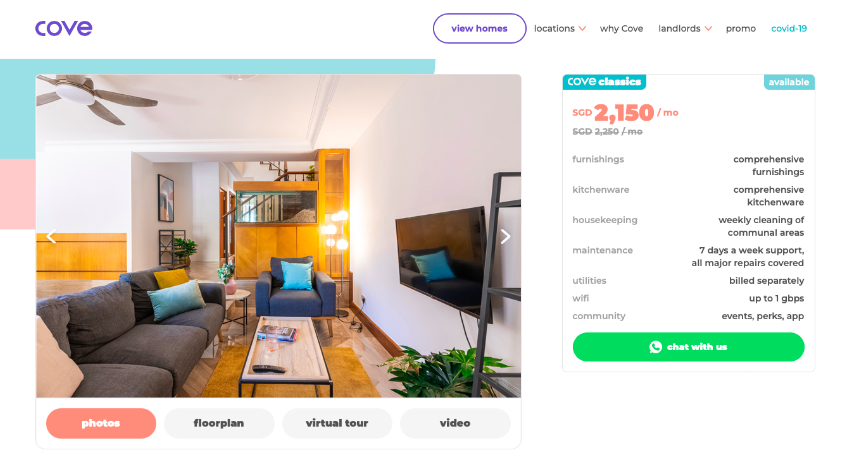Switch to the floorplan tab
The width and height of the screenshot is (866, 462).
[219, 423]
